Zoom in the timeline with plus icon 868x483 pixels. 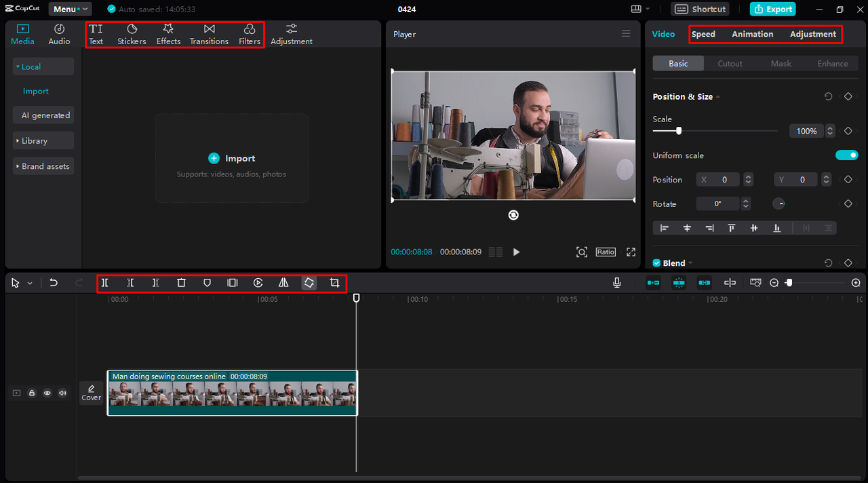(856, 283)
